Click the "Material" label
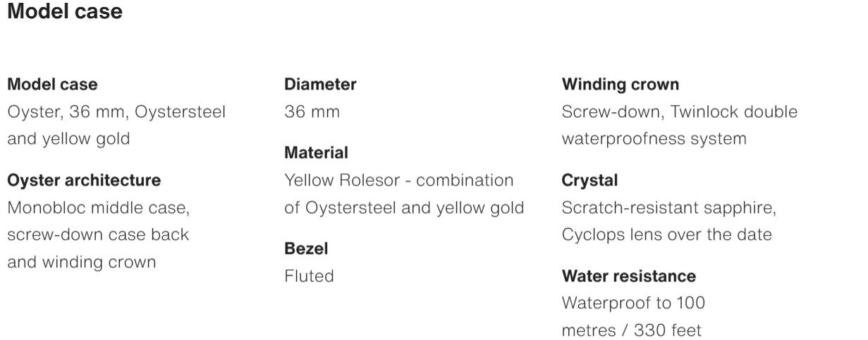Screen dimensions: 868x340 [x=316, y=152]
